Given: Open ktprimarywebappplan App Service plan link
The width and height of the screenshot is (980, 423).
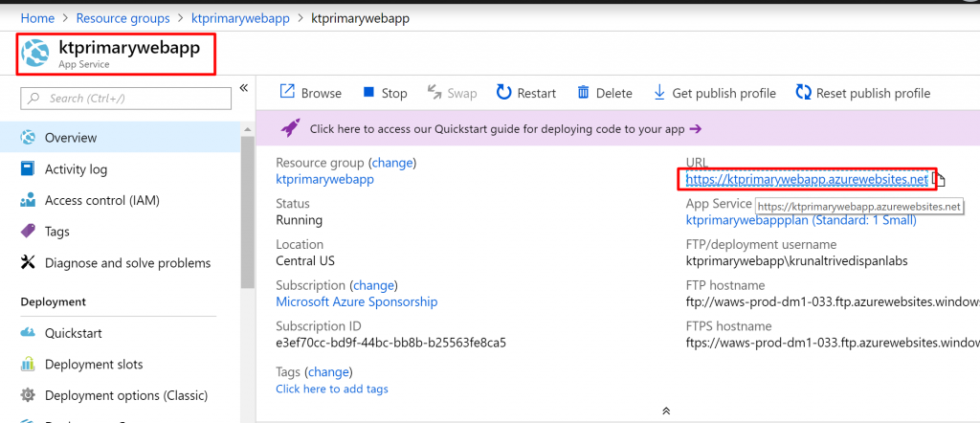Looking at the screenshot, I should coord(801,220).
